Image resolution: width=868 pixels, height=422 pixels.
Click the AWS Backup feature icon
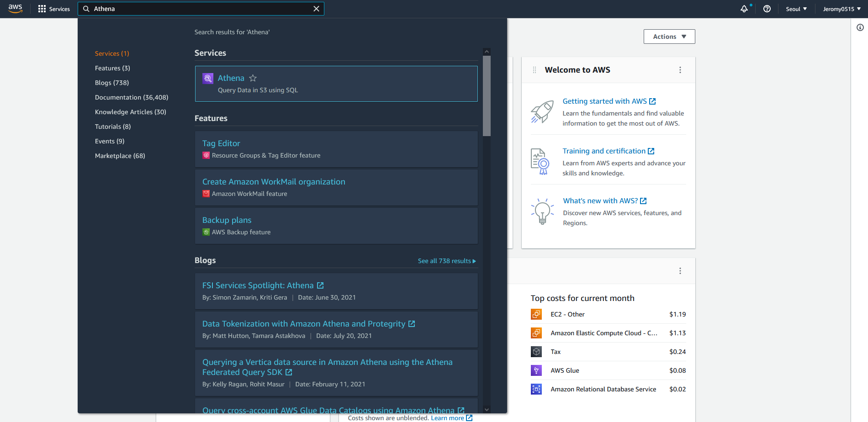[206, 232]
